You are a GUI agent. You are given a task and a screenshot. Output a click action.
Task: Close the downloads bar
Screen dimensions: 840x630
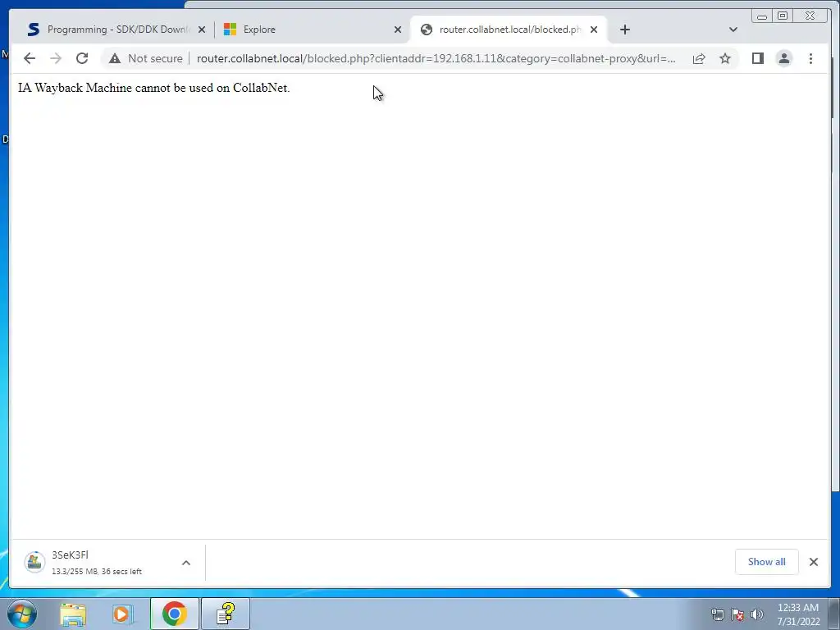(813, 561)
